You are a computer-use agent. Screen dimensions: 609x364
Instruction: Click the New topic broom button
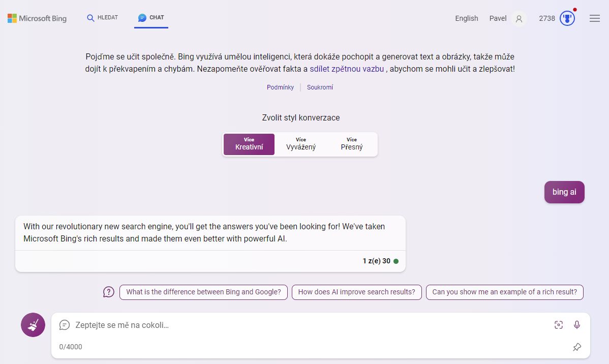[33, 325]
